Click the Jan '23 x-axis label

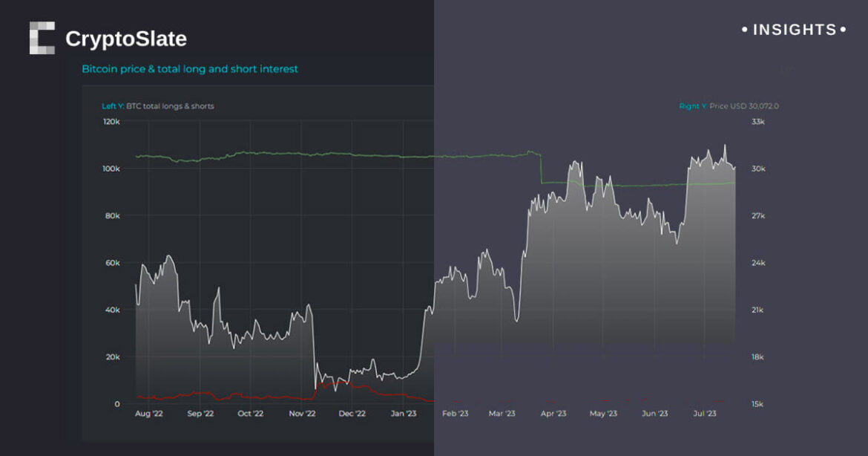[403, 414]
